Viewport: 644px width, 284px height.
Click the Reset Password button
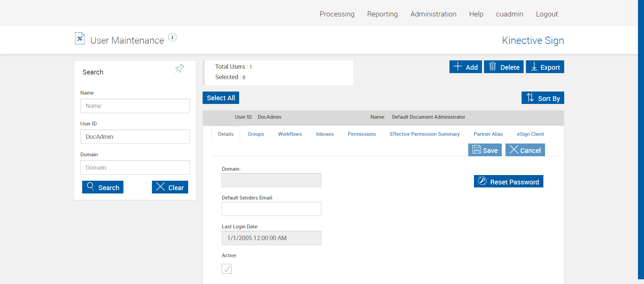508,181
